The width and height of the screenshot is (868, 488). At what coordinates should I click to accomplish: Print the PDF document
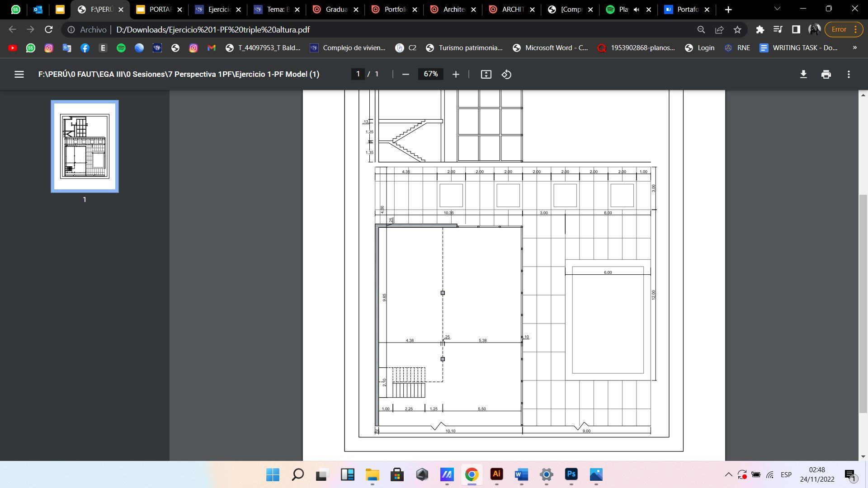(826, 74)
